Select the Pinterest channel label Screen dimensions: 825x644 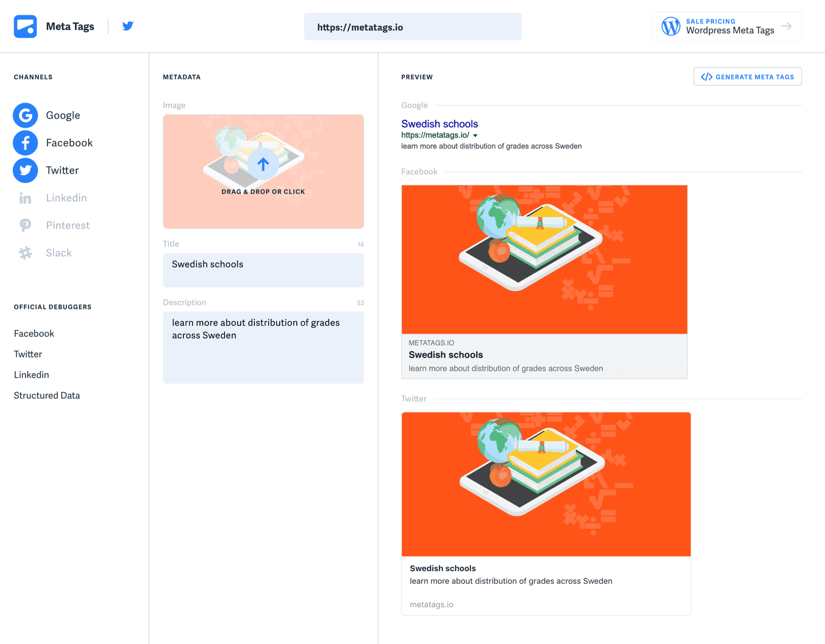[68, 225]
